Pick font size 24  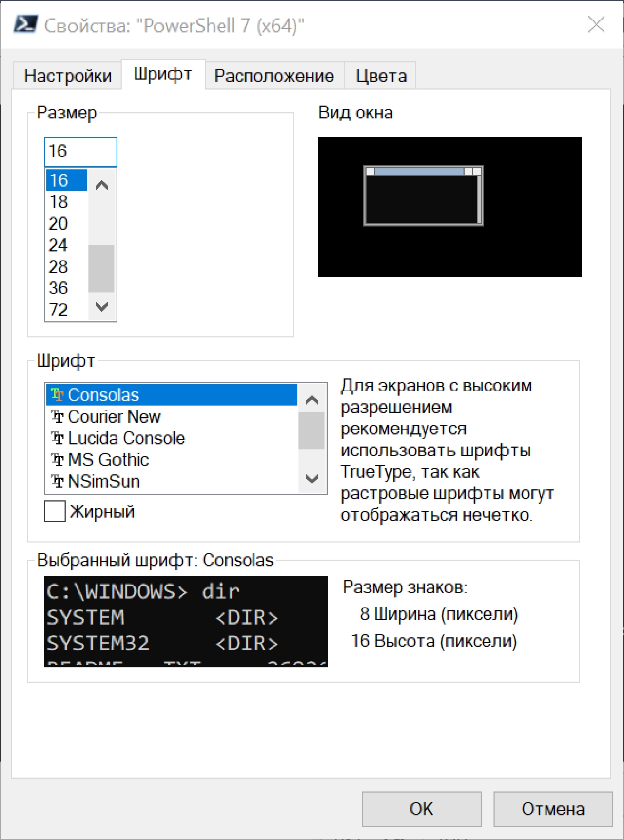[66, 245]
